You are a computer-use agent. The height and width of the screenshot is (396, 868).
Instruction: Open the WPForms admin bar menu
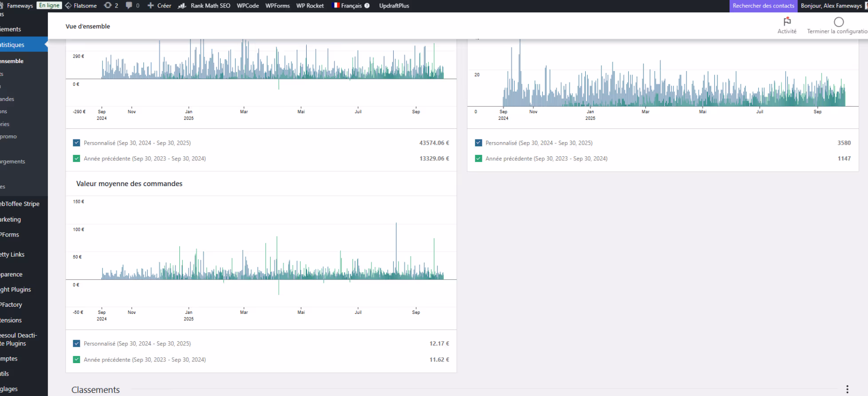click(x=277, y=6)
